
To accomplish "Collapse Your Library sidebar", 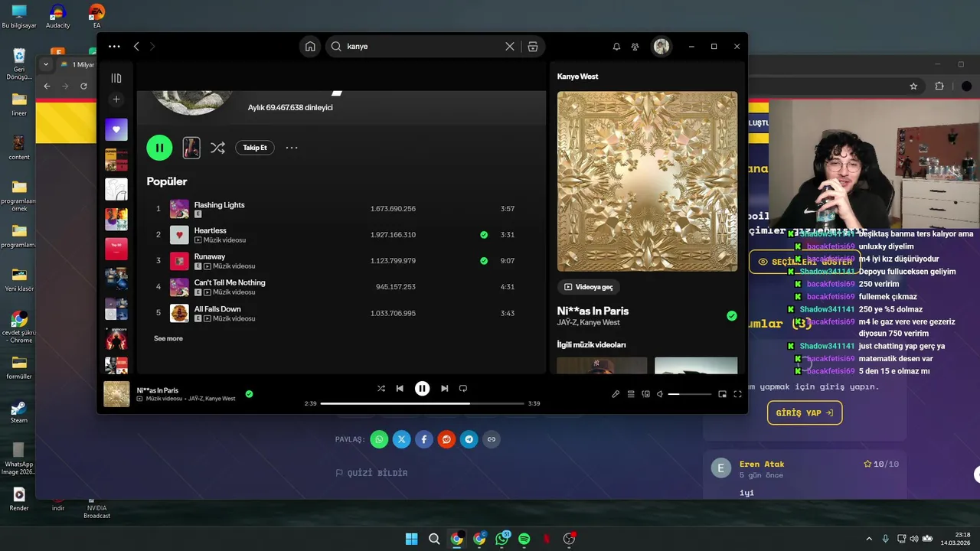I will click(x=116, y=78).
